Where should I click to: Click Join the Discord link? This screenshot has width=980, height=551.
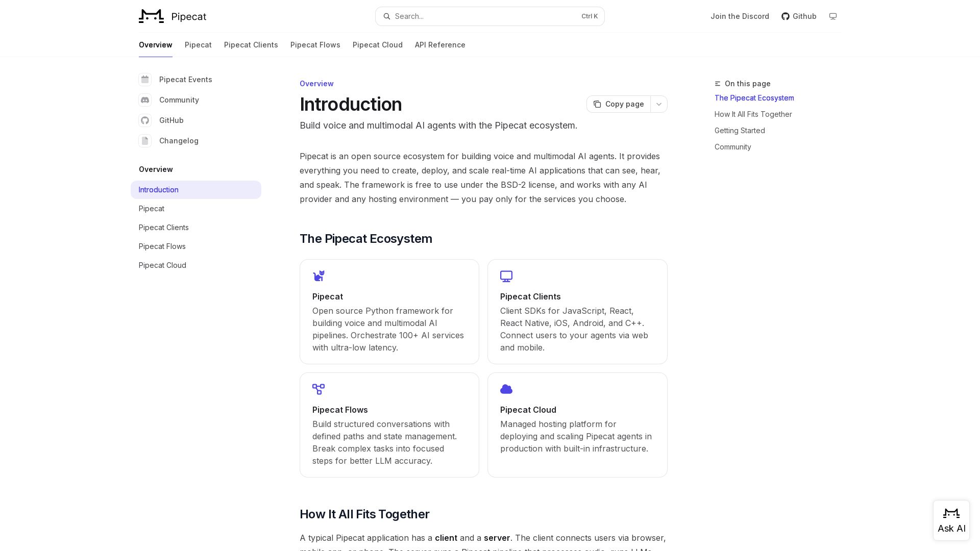click(740, 16)
